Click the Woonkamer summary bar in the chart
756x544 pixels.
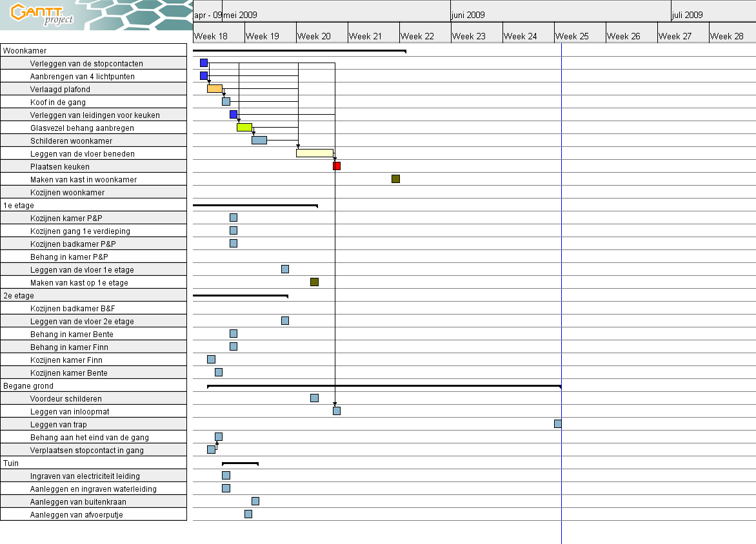coord(299,50)
